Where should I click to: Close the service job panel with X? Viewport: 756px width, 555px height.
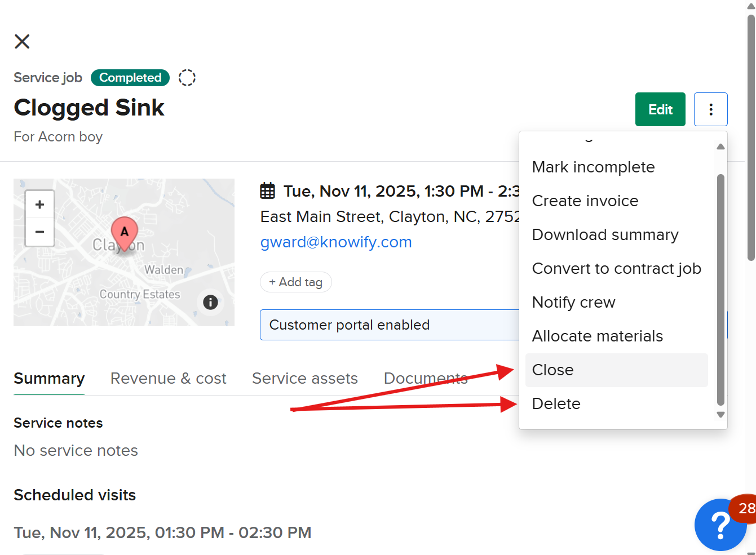(x=22, y=41)
